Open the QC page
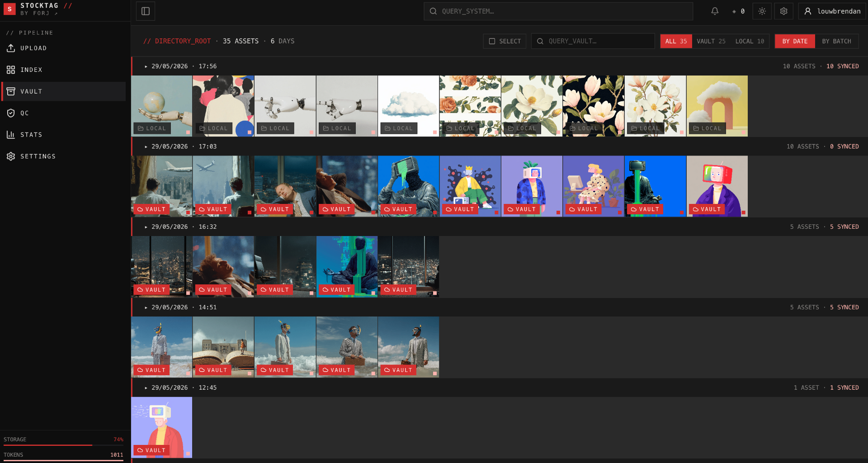 point(63,113)
